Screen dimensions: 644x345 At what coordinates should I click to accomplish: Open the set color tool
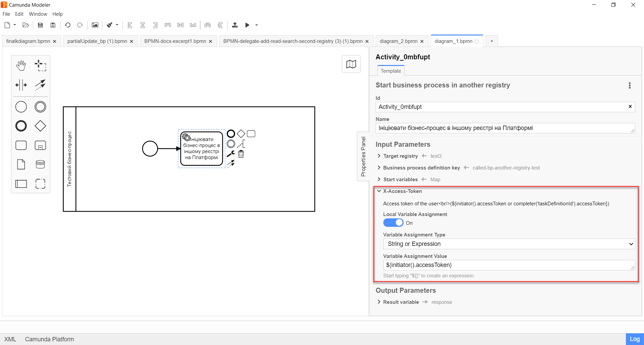(x=110, y=25)
